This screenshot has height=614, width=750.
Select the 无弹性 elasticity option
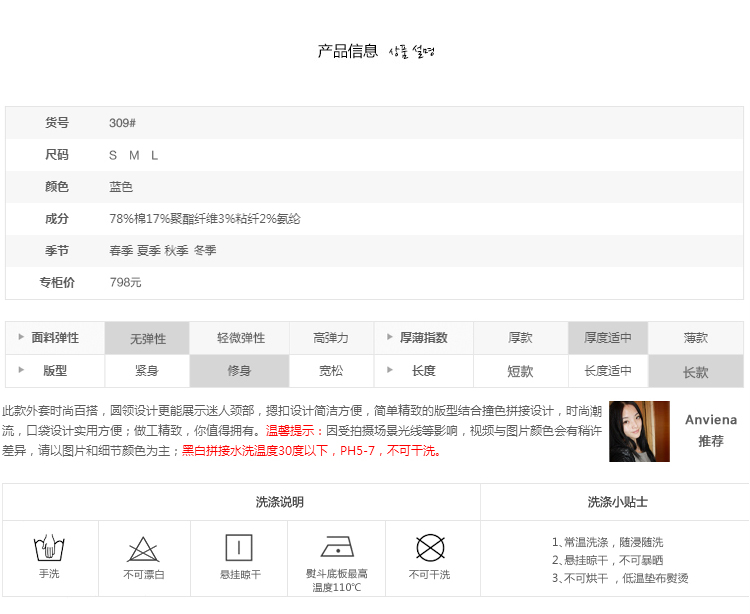tap(147, 338)
